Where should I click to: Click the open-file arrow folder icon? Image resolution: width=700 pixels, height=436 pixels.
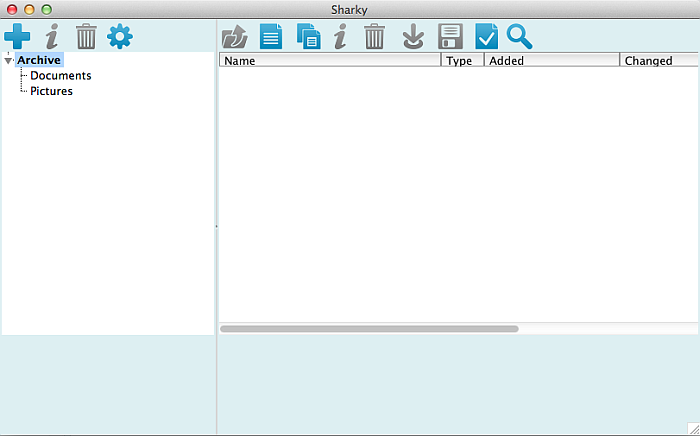point(235,38)
